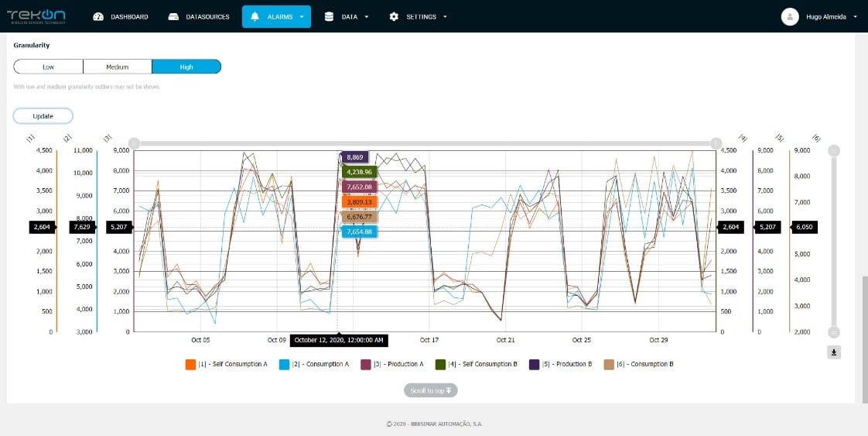Click the Tekon logo
868x436 pixels.
point(36,16)
